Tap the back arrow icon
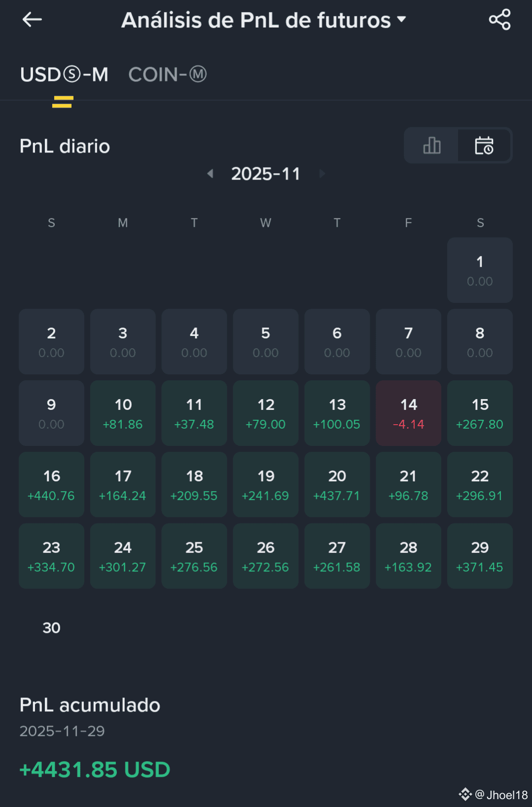The image size is (532, 807). point(32,20)
